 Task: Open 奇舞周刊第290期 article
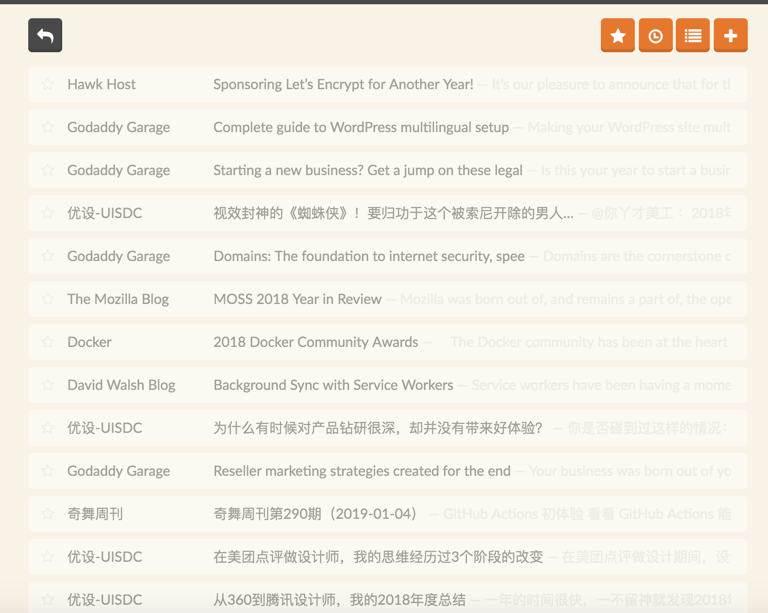click(315, 514)
